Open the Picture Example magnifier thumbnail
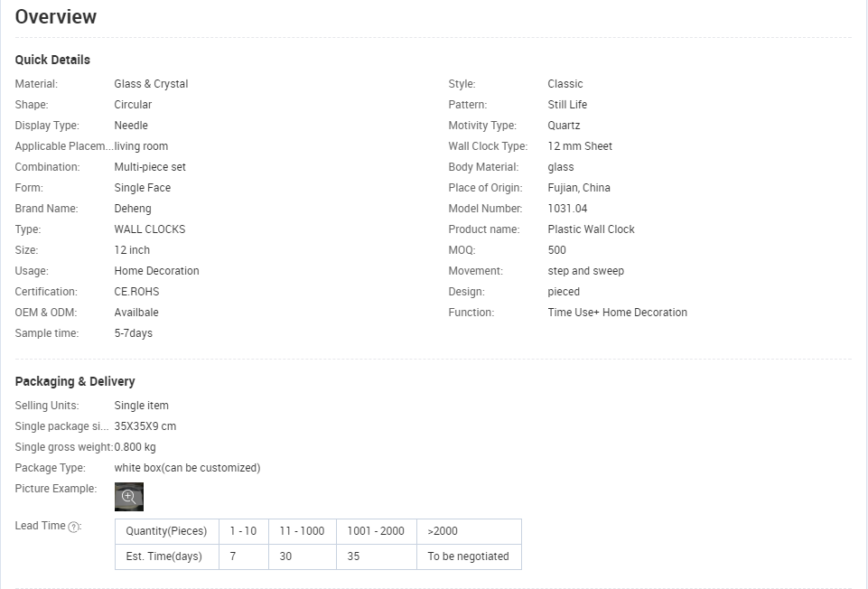This screenshot has width=868, height=589. pos(129,497)
